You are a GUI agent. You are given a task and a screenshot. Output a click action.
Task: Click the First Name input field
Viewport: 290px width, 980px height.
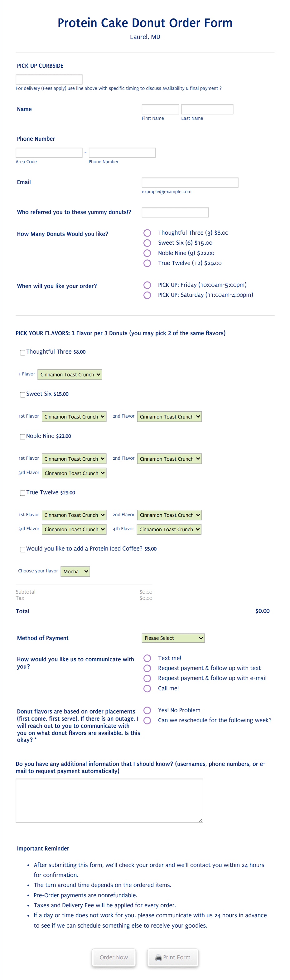tap(160, 109)
